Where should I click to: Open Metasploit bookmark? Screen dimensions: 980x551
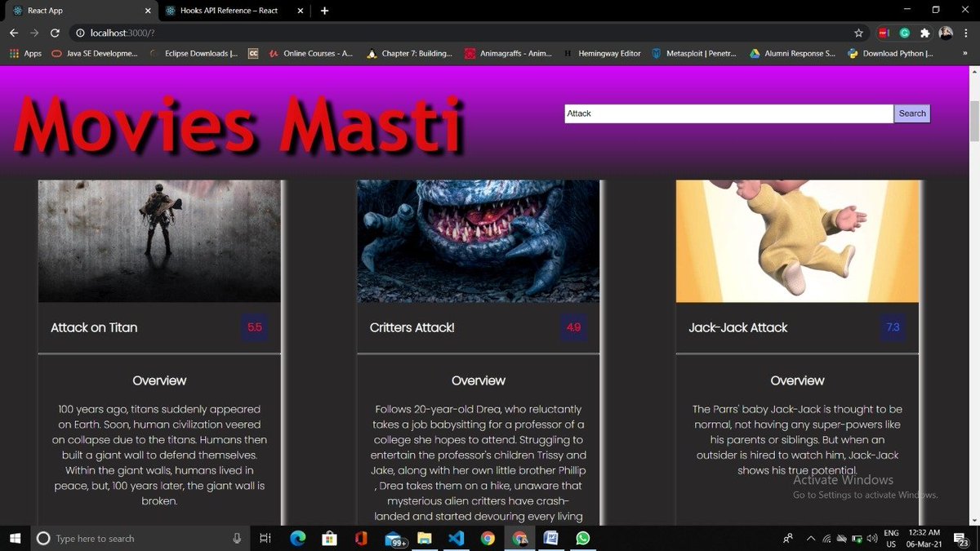point(694,53)
